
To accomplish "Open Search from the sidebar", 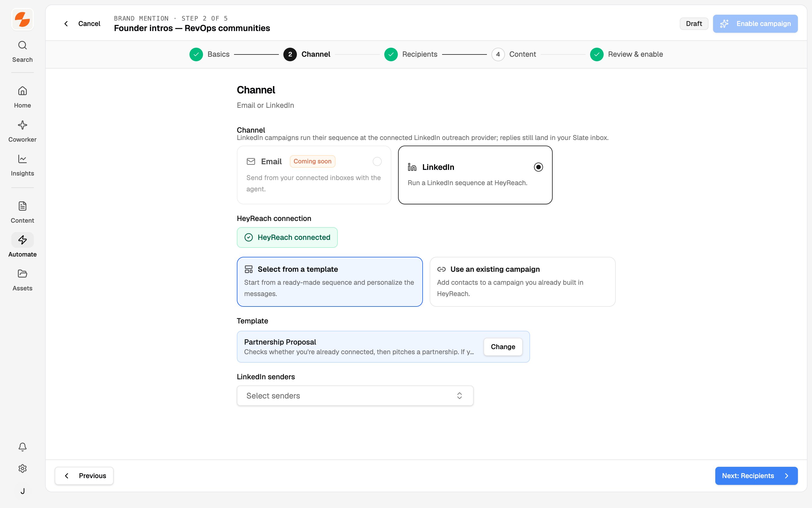I will point(23,51).
